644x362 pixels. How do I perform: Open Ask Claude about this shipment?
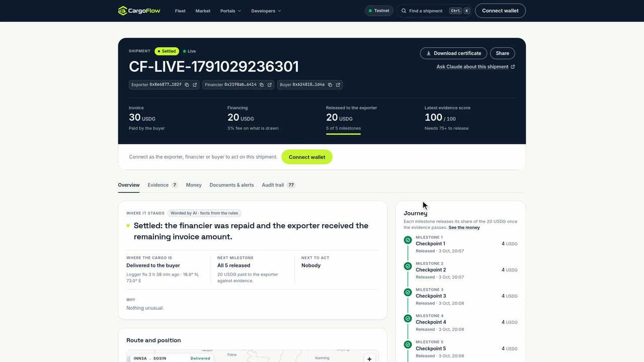pos(475,67)
